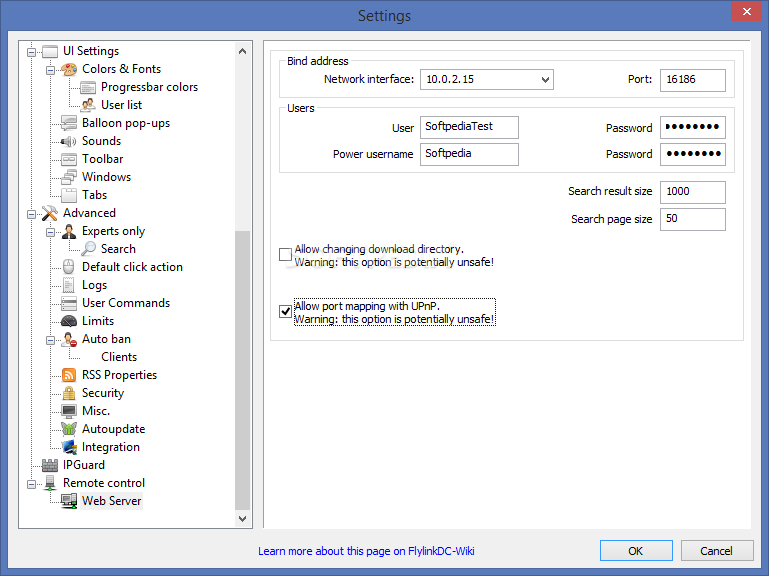
Task: Click the Colors & Fonts palette icon
Action: [x=69, y=69]
